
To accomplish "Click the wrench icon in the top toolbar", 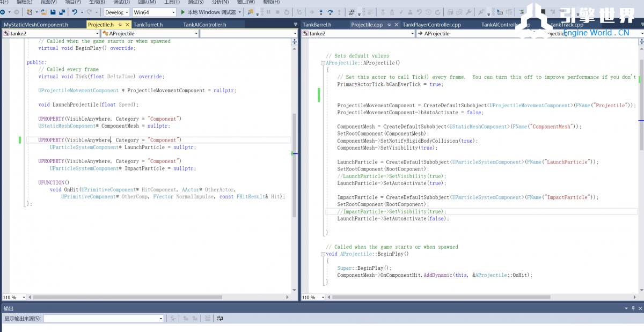I will pyautogui.click(x=469, y=12).
